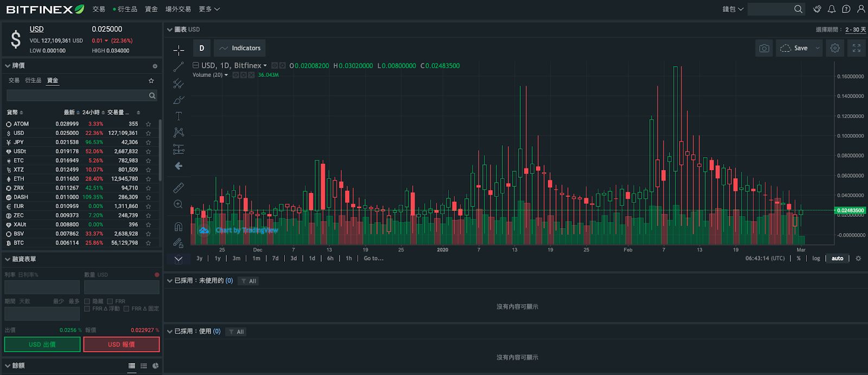
Task: Click the 數量 USD amount input field
Action: pos(122,287)
